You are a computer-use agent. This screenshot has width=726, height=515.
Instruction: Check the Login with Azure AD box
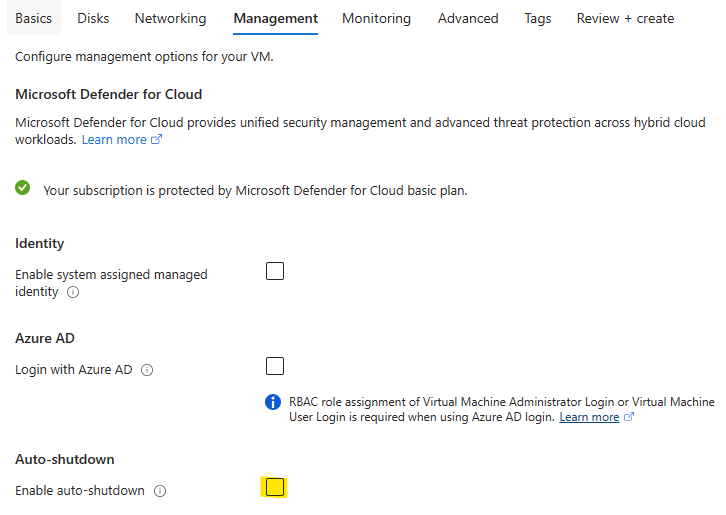pyautogui.click(x=275, y=366)
